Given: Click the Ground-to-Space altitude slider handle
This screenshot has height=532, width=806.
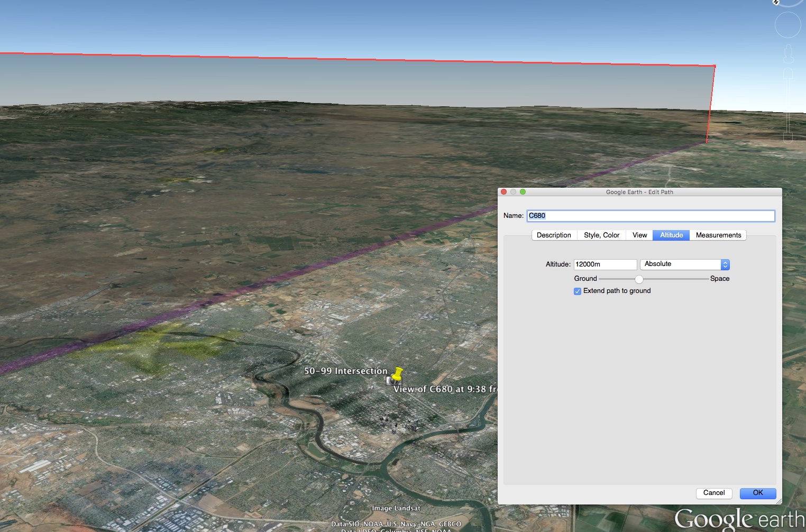Looking at the screenshot, I should 639,279.
